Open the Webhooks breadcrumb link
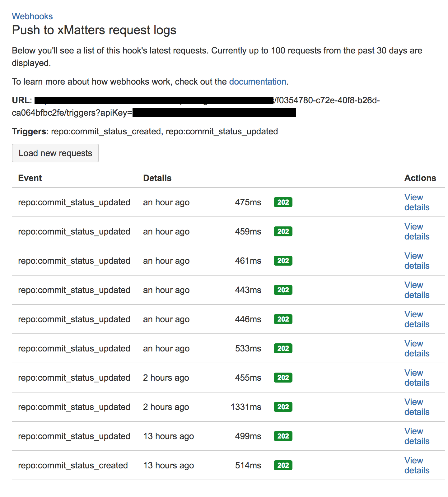 point(32,16)
